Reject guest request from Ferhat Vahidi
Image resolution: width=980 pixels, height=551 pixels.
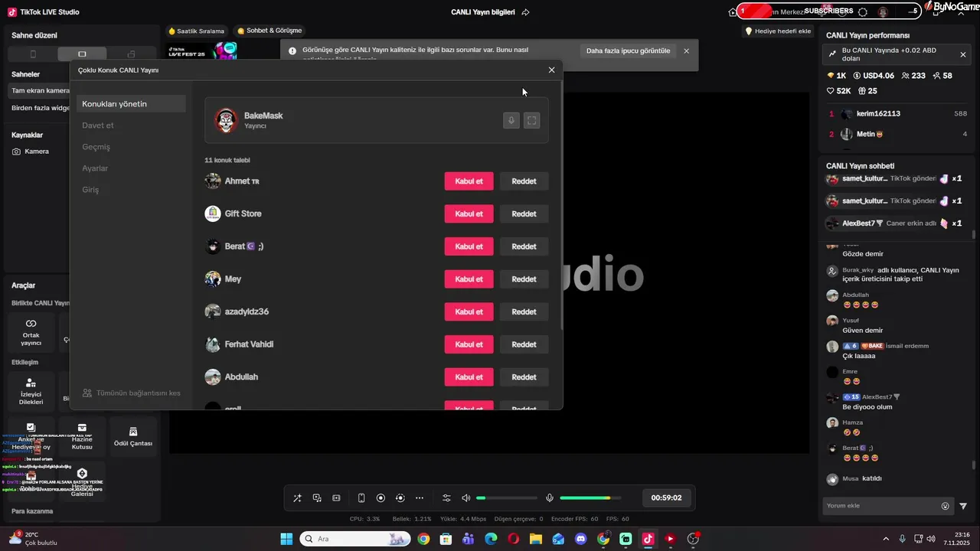pyautogui.click(x=524, y=344)
